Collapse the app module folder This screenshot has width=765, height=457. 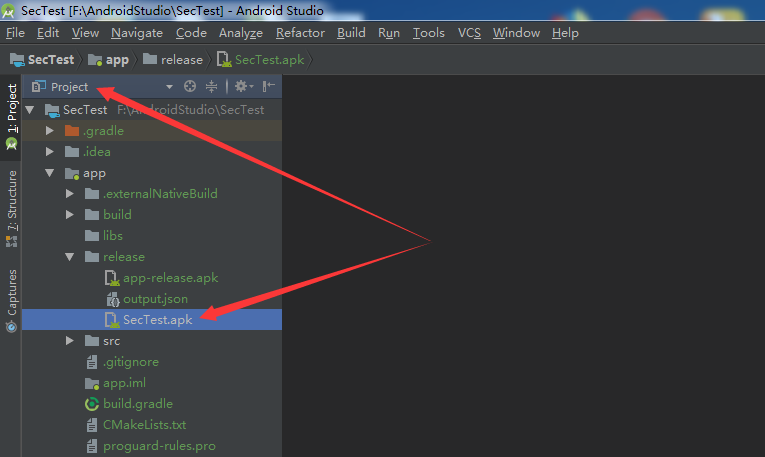[x=50, y=173]
